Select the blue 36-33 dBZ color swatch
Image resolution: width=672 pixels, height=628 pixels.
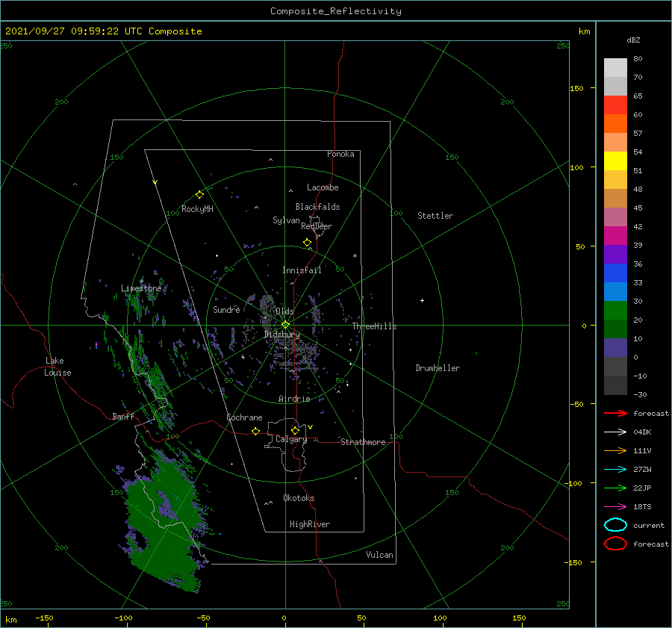coord(615,273)
